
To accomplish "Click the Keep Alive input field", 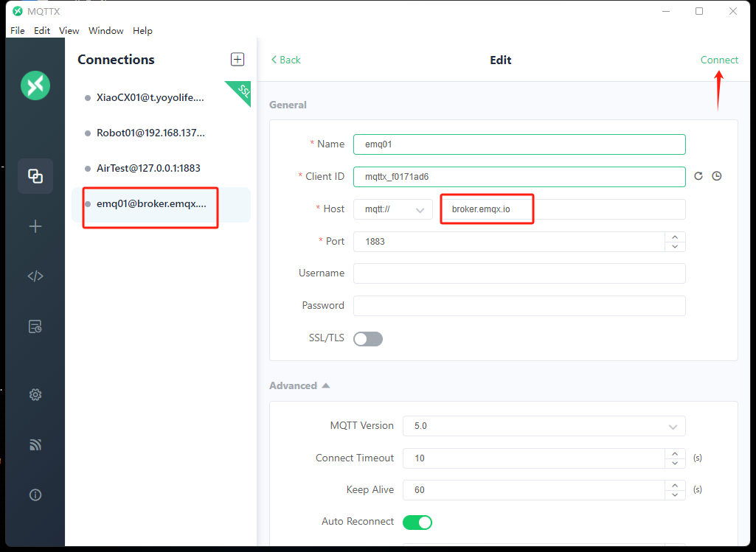I will (x=534, y=490).
